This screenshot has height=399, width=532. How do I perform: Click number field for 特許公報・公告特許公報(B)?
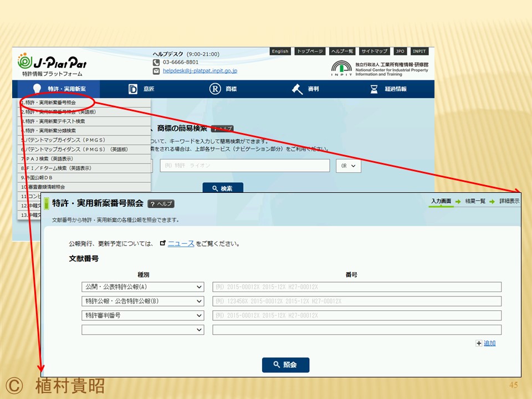[357, 301]
